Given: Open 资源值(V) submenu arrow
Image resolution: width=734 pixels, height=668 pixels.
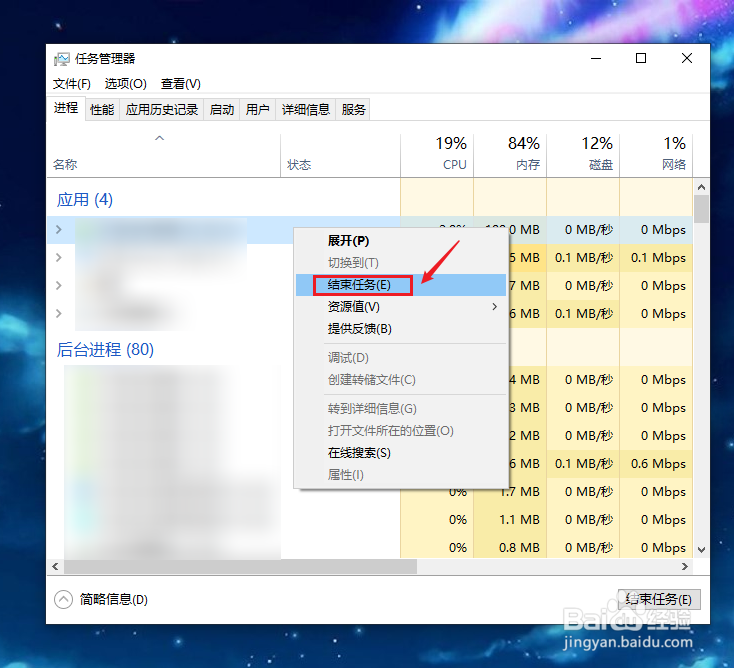Looking at the screenshot, I should click(495, 307).
